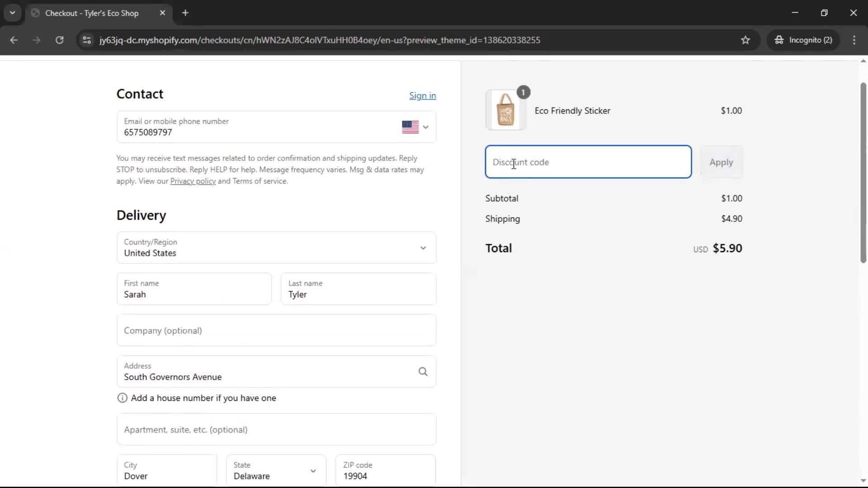Reload the checkout page
The image size is (868, 488).
pos(59,40)
